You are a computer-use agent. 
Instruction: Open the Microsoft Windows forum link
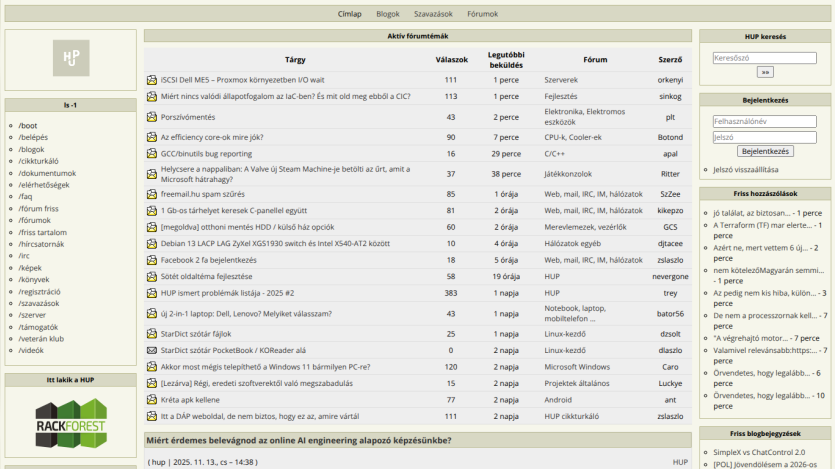pyautogui.click(x=577, y=367)
